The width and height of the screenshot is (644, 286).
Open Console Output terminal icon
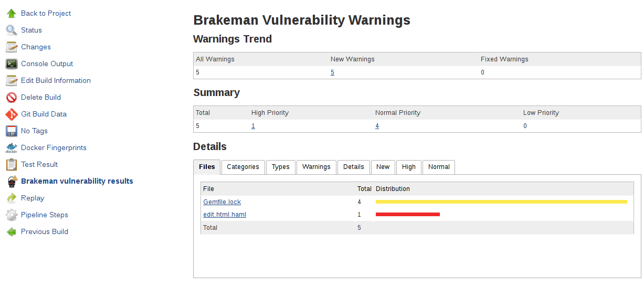12,64
